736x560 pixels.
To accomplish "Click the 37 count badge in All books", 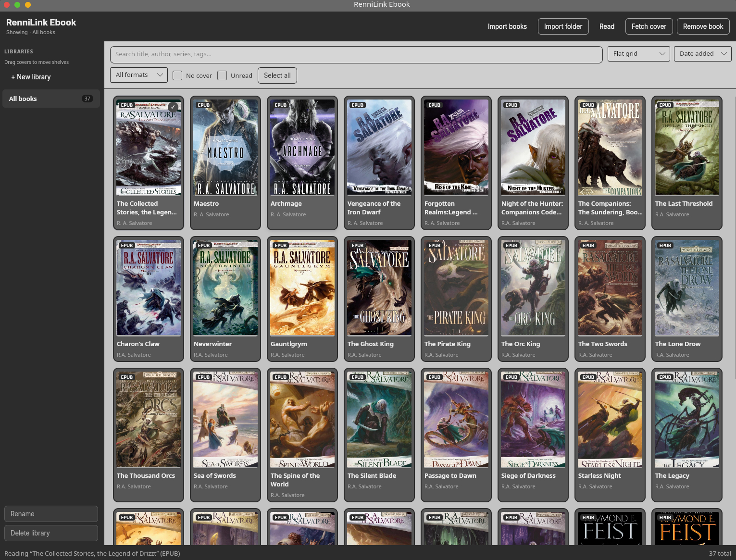I will [x=87, y=99].
